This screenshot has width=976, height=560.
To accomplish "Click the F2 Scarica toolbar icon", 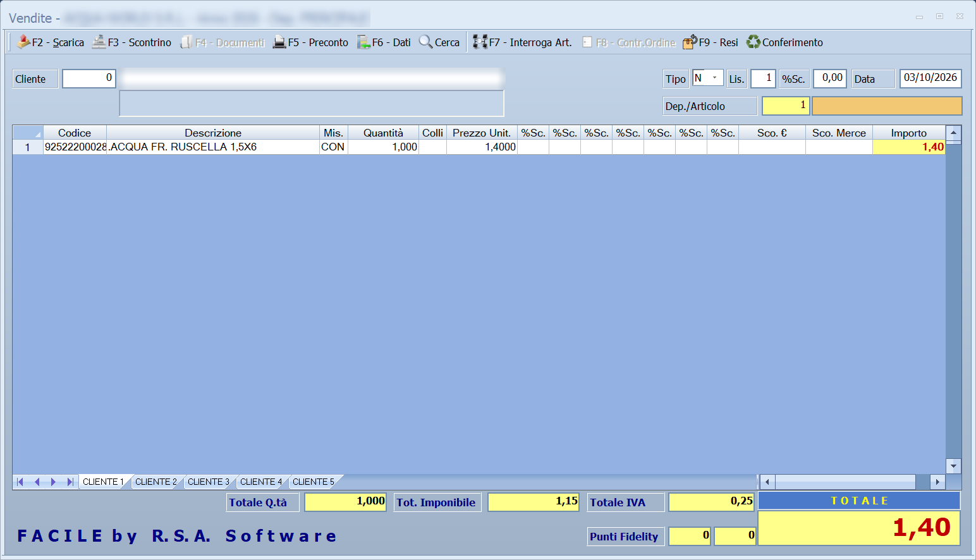I will coord(23,42).
